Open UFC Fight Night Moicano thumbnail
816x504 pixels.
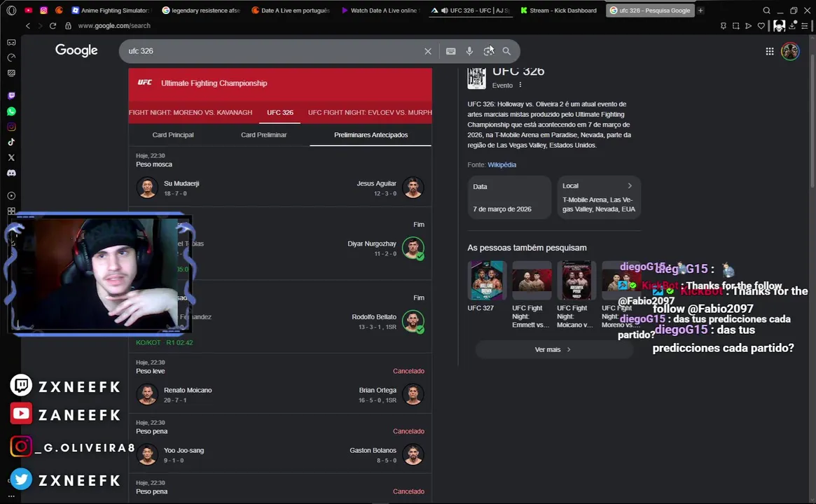pyautogui.click(x=576, y=280)
